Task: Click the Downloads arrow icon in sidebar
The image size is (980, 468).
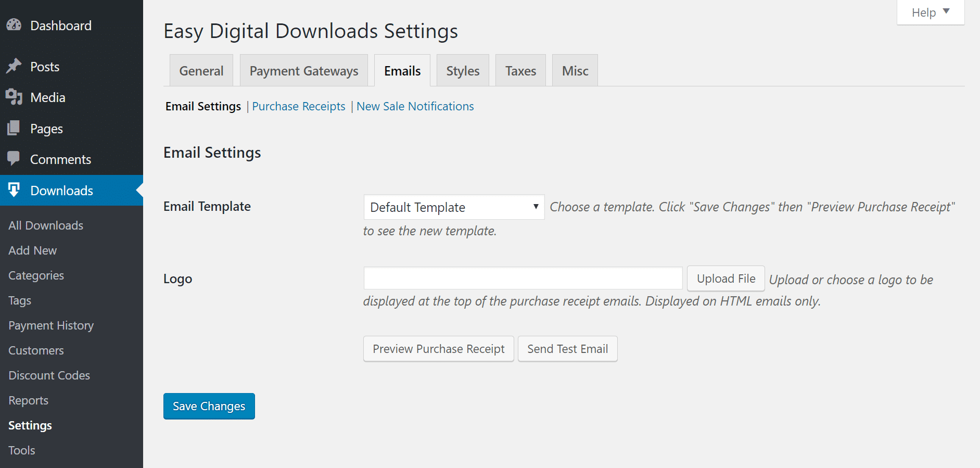Action: [x=14, y=190]
